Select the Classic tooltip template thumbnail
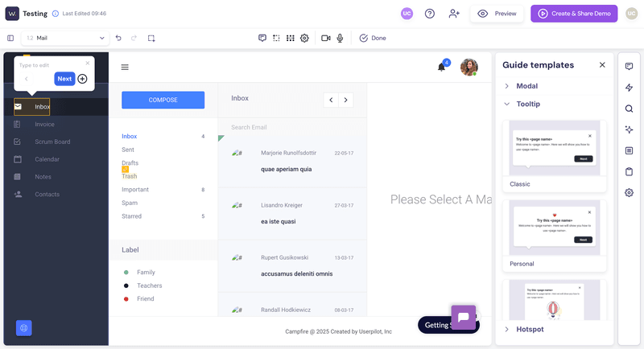 [x=554, y=149]
